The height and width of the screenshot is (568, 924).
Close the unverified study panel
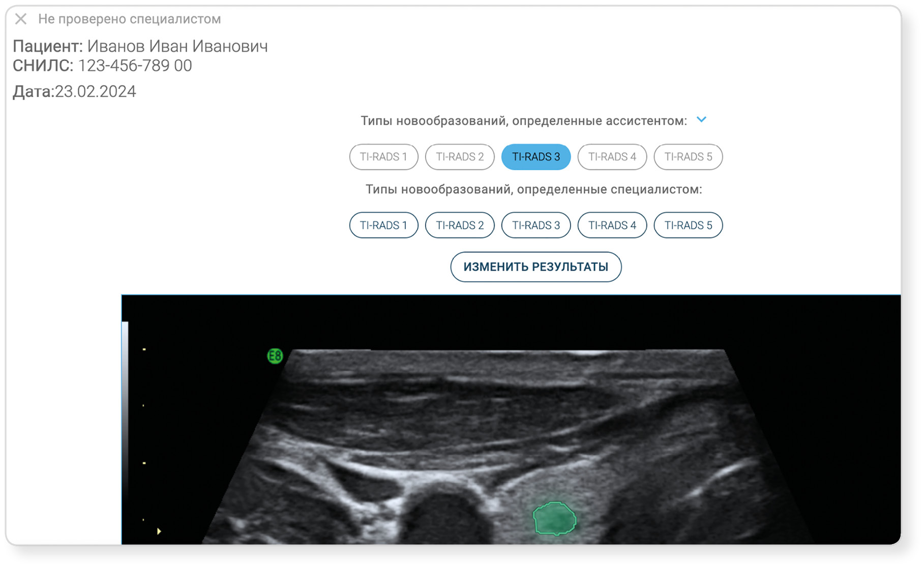point(21,19)
